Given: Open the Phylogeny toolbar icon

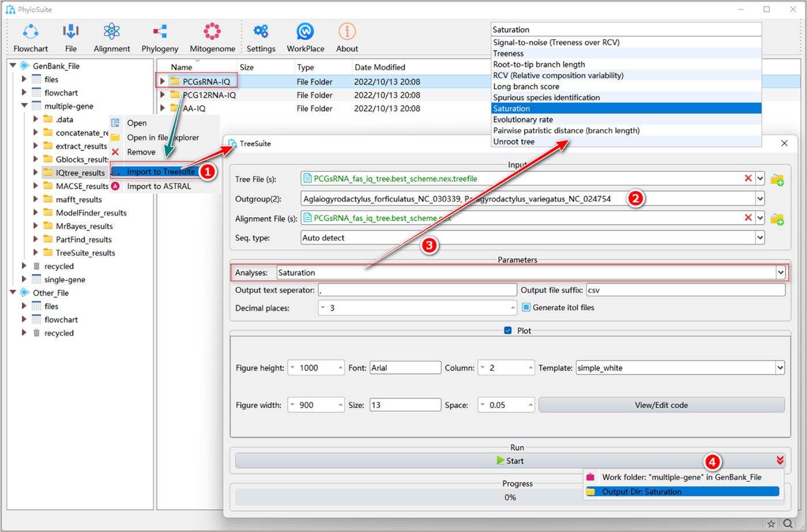Looking at the screenshot, I should coord(160,32).
